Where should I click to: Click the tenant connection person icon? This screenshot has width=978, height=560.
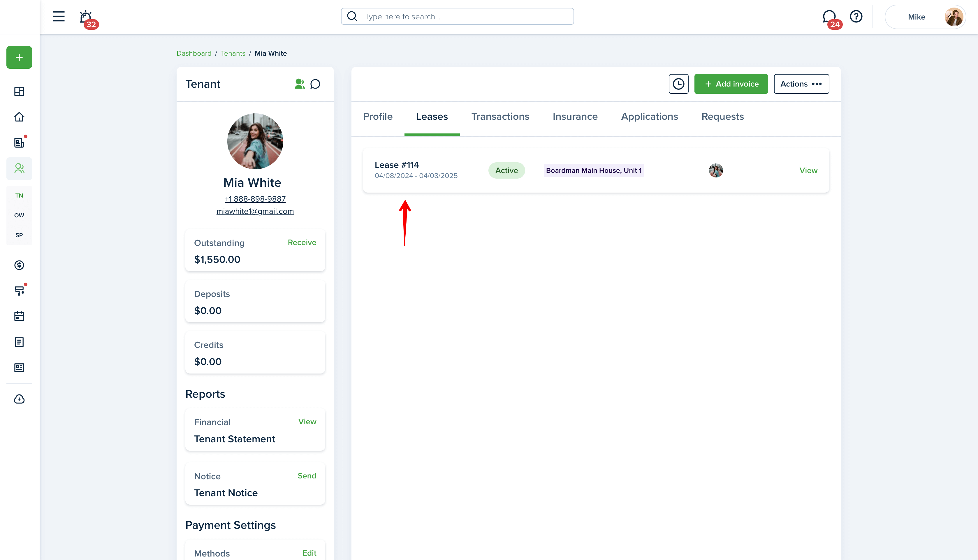299,84
